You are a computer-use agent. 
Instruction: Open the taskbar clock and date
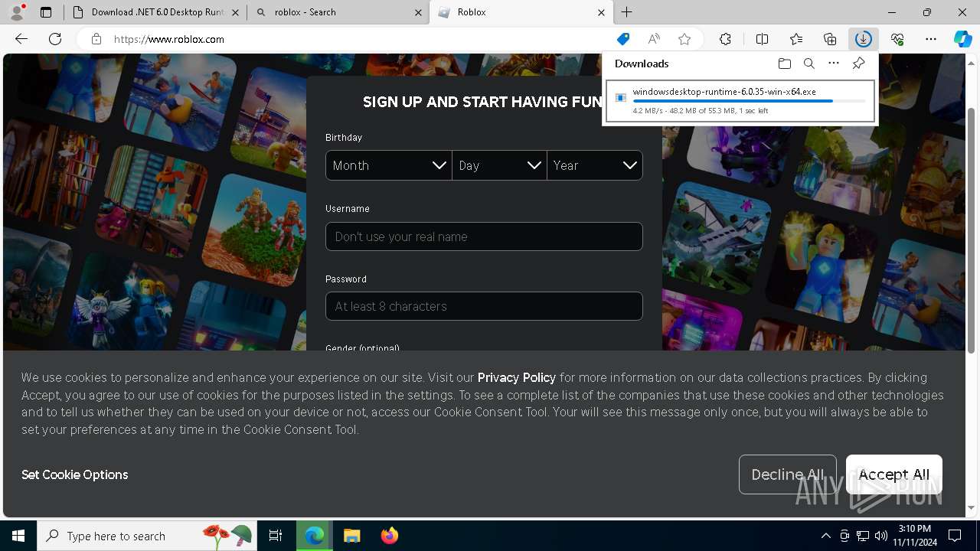915,536
